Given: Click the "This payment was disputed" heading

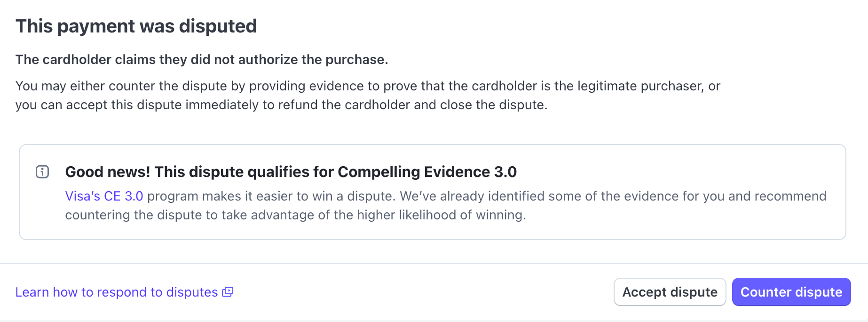Looking at the screenshot, I should [136, 26].
